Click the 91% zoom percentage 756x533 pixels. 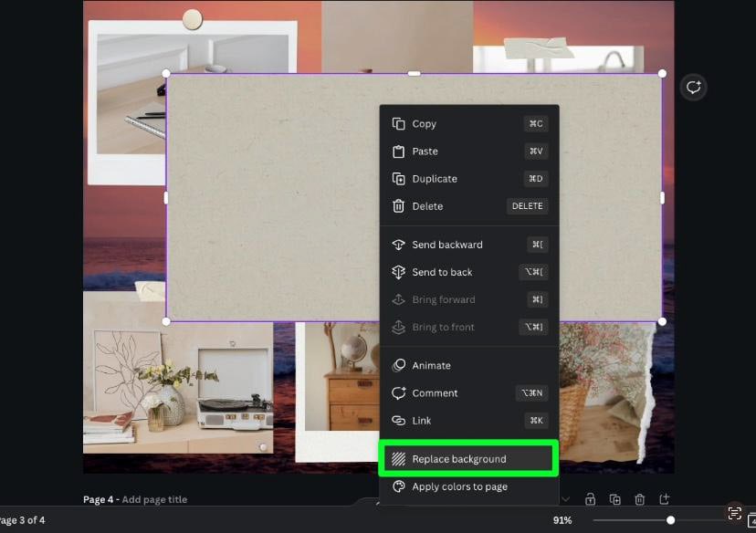562,520
